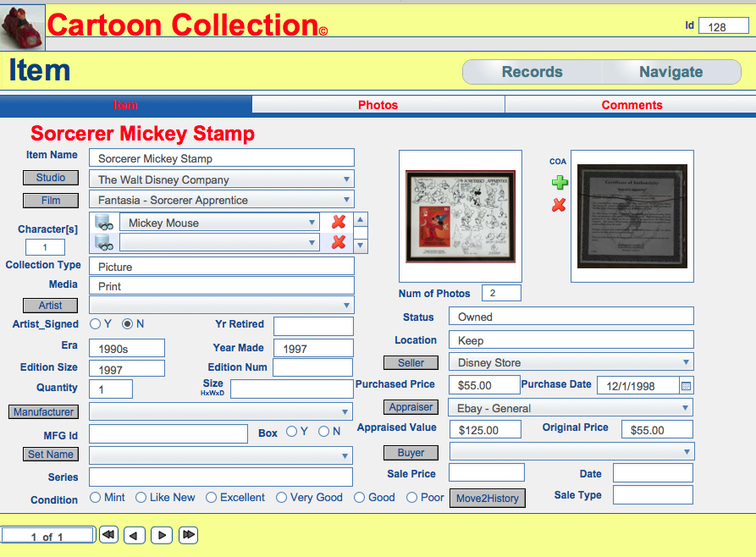Choose Very Good condition option
The height and width of the screenshot is (557, 756).
coord(281,498)
